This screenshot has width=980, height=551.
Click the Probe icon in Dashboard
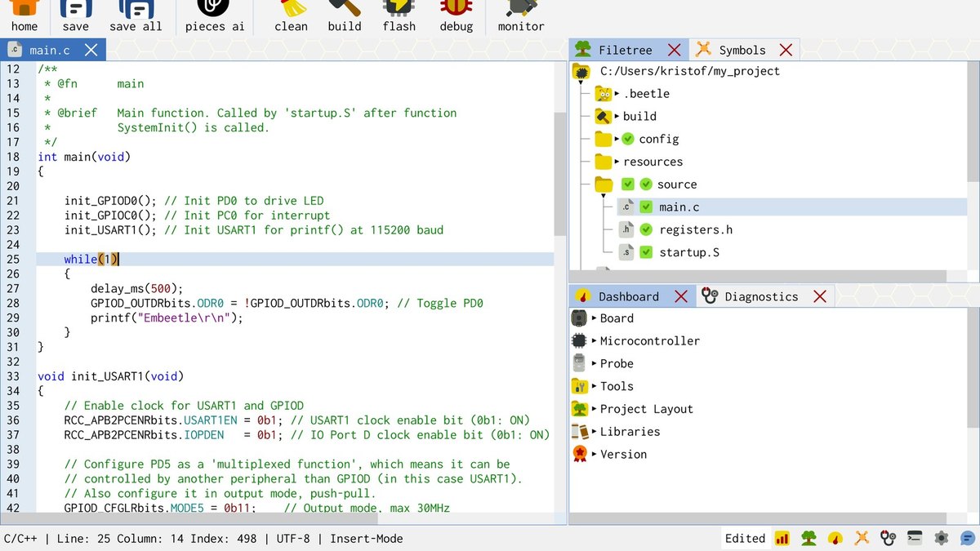click(x=580, y=363)
